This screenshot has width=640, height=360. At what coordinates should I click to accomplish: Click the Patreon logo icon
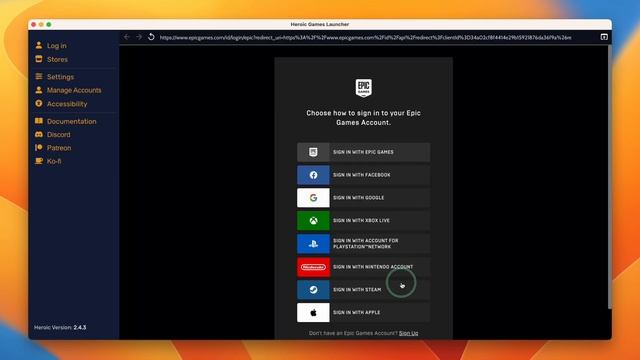coord(39,147)
